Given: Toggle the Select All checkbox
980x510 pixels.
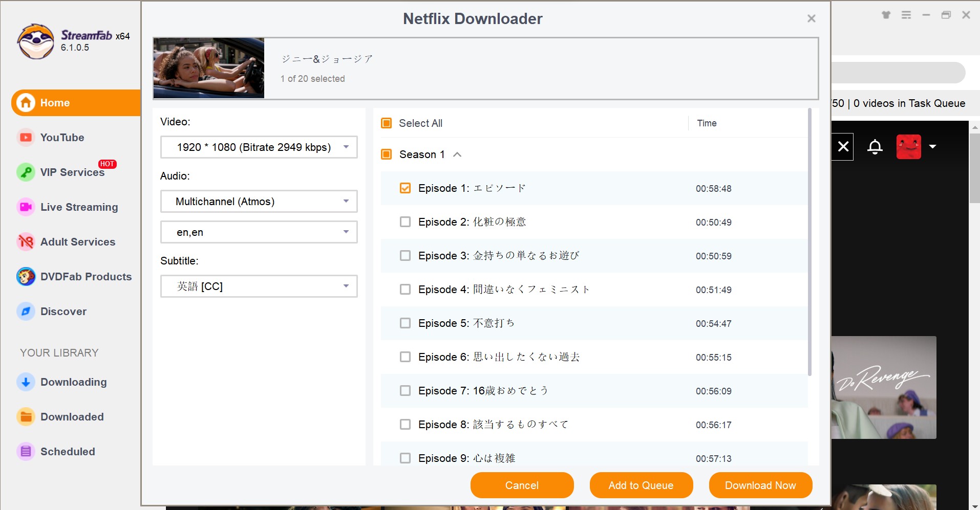Looking at the screenshot, I should [x=387, y=123].
